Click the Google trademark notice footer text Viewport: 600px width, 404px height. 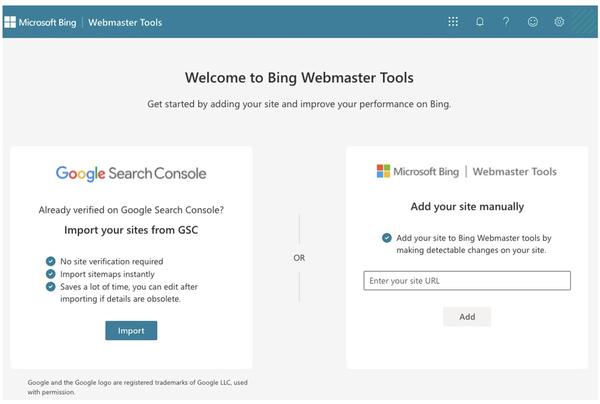click(x=137, y=387)
